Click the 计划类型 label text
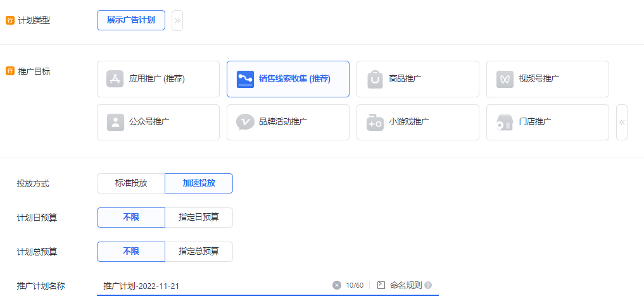This screenshot has width=644, height=301. pos(34,20)
